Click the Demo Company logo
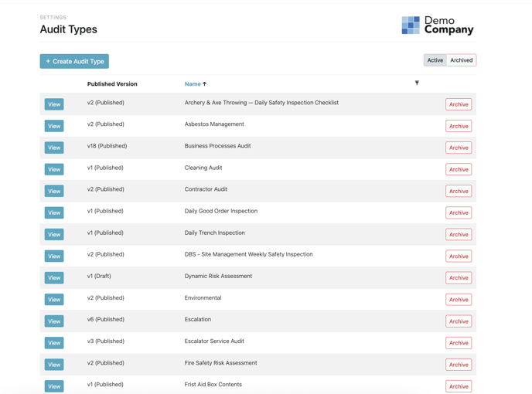Screen dimensions: 532x394 [x=437, y=25]
